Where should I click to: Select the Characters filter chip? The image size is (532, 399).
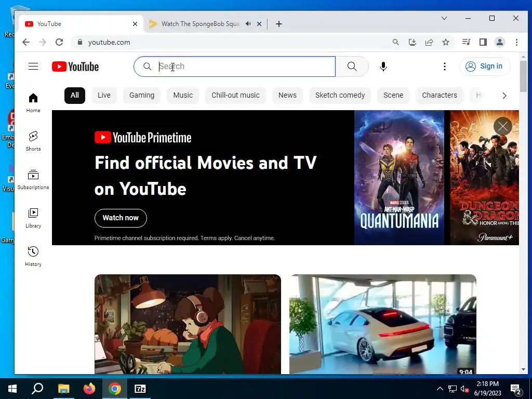click(440, 96)
